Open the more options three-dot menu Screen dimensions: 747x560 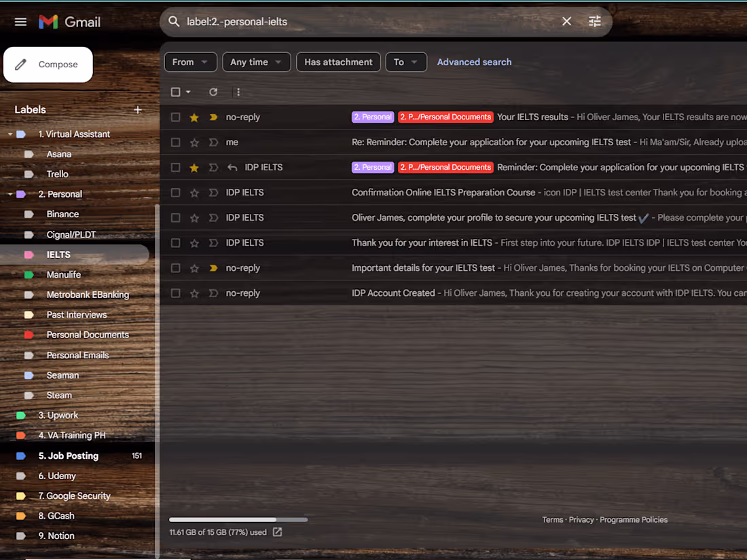[x=238, y=92]
